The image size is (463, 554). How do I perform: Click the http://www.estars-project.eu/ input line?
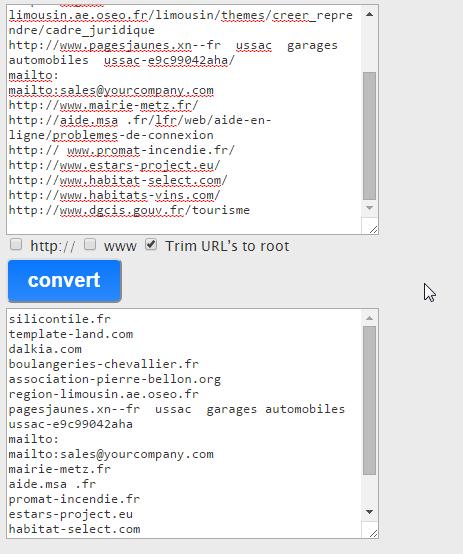click(115, 165)
